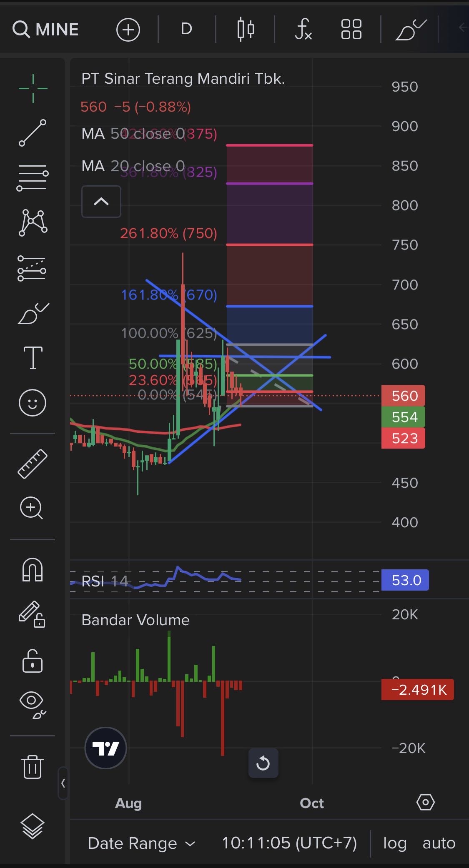The width and height of the screenshot is (469, 868).
Task: Add a symbol to compare with plus icon
Action: pos(128,30)
